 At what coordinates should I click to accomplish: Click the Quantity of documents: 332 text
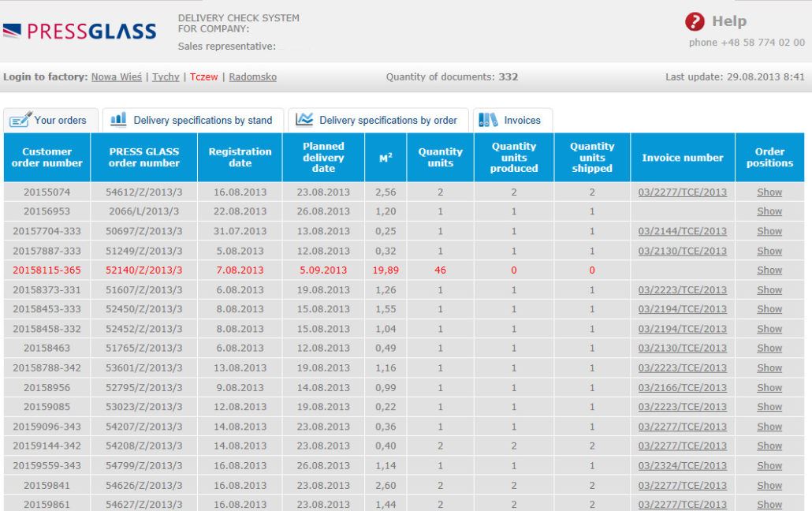point(452,76)
